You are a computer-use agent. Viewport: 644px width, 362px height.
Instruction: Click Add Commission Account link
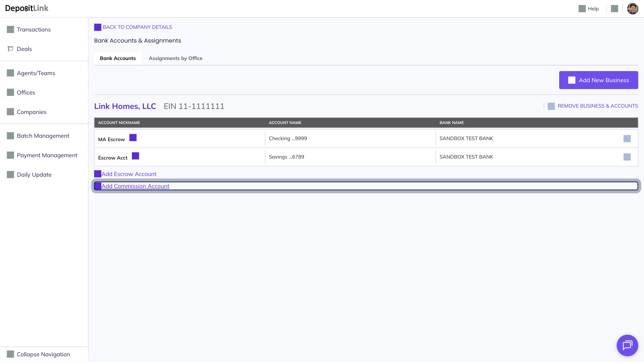[x=135, y=186]
